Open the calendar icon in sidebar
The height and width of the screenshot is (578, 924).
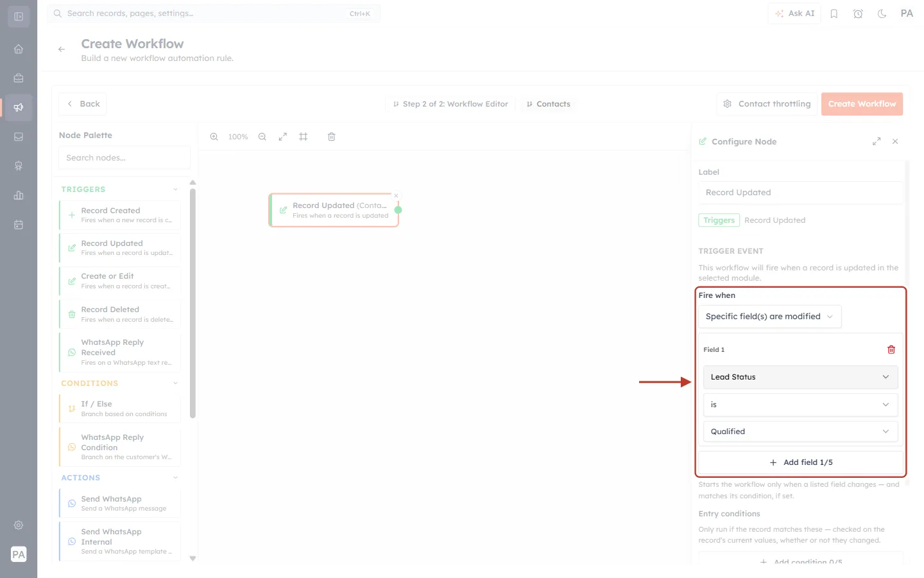(x=19, y=225)
